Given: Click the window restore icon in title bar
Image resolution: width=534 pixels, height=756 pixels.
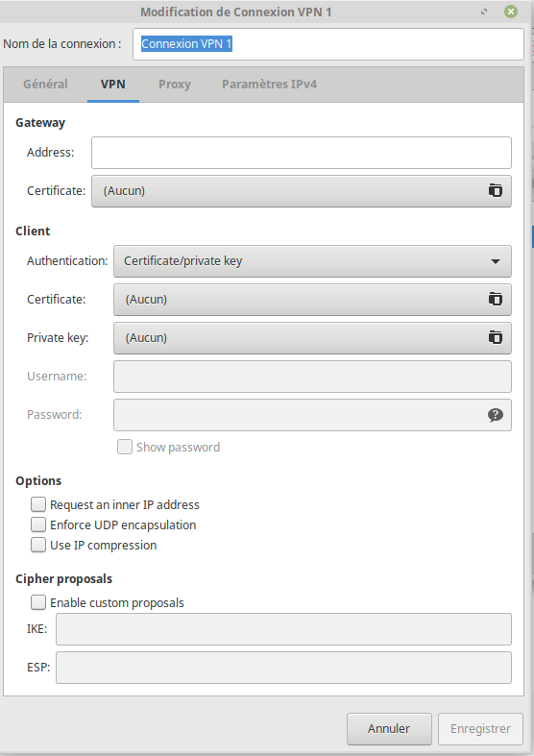Looking at the screenshot, I should tap(484, 12).
